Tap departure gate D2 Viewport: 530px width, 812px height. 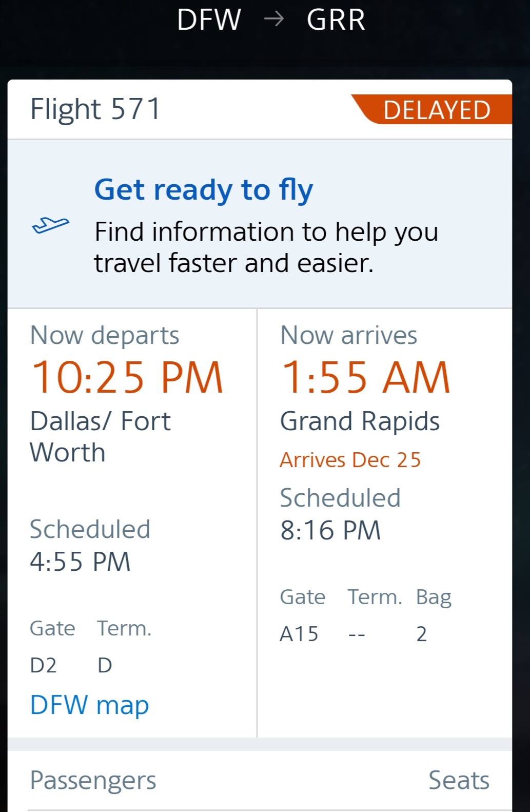point(43,665)
